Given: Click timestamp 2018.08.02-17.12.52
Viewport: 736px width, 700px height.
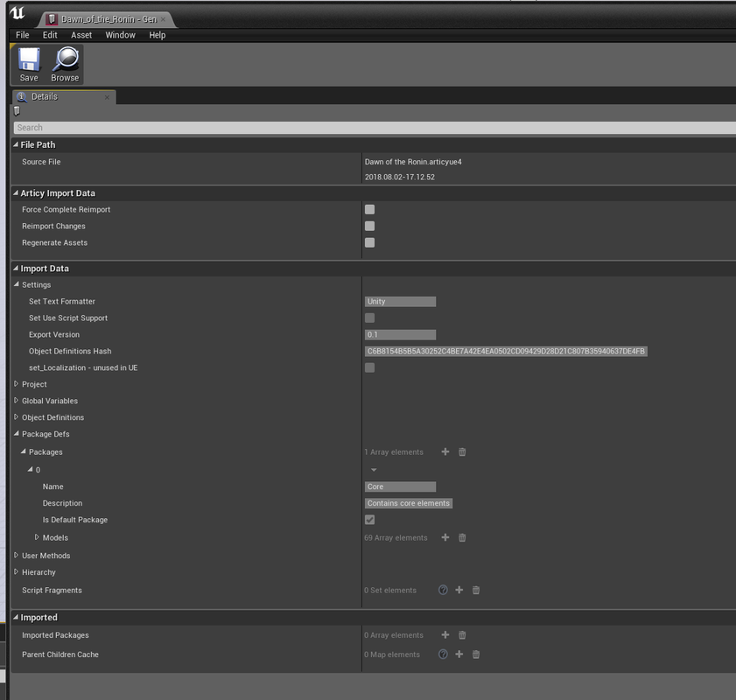Looking at the screenshot, I should click(x=400, y=177).
